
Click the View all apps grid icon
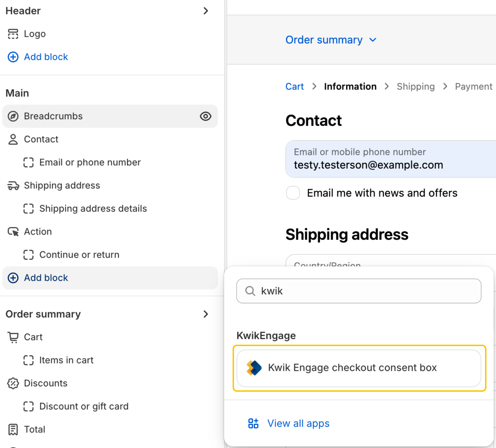[x=253, y=423]
